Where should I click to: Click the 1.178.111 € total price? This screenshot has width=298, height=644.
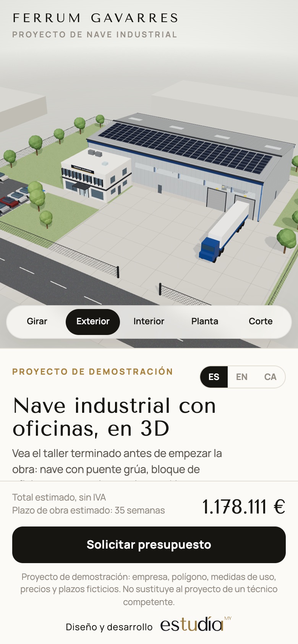[x=244, y=507]
